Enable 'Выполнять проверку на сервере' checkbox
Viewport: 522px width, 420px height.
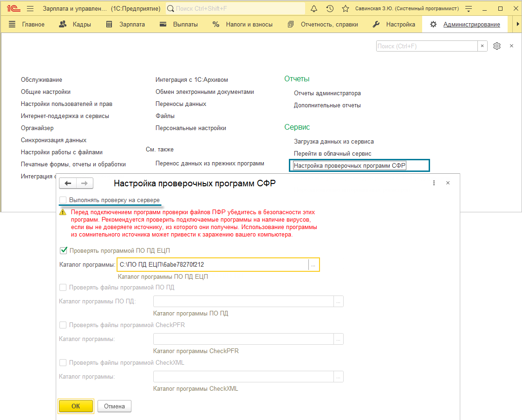(x=63, y=200)
